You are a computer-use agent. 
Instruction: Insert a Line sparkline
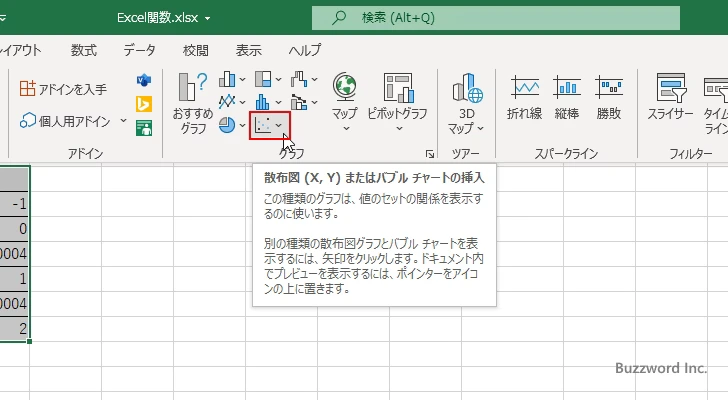525,97
